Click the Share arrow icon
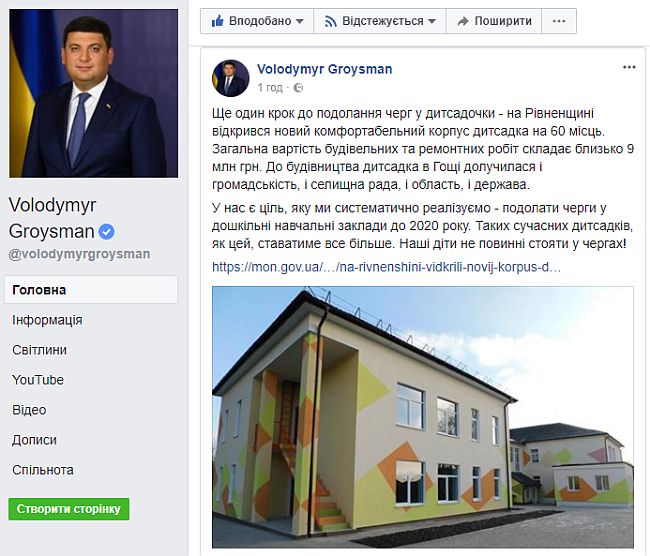The height and width of the screenshot is (556, 650). [463, 21]
